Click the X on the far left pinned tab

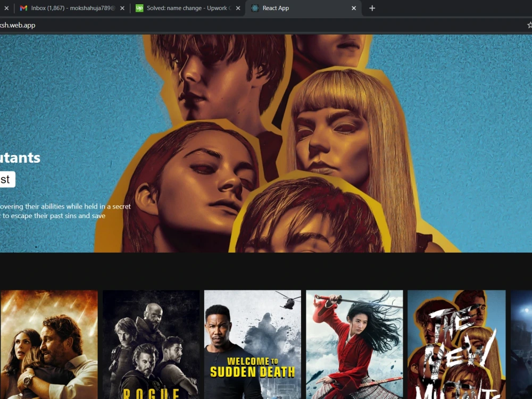click(6, 8)
